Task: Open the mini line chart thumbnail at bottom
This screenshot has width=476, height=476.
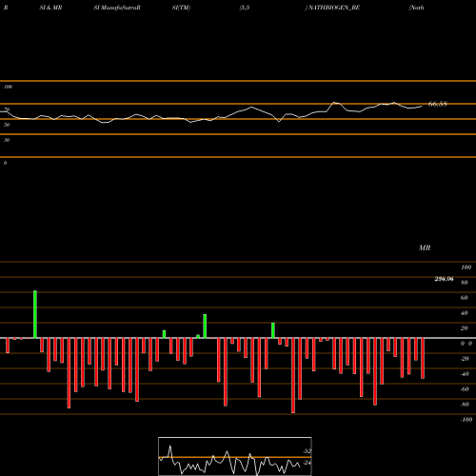Action: click(x=235, y=456)
